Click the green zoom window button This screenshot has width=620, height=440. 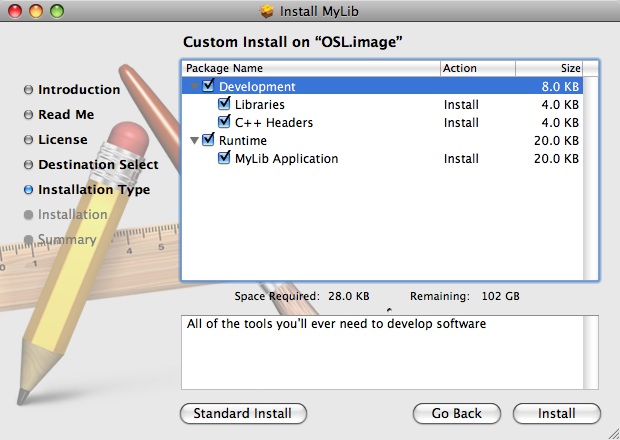56,12
